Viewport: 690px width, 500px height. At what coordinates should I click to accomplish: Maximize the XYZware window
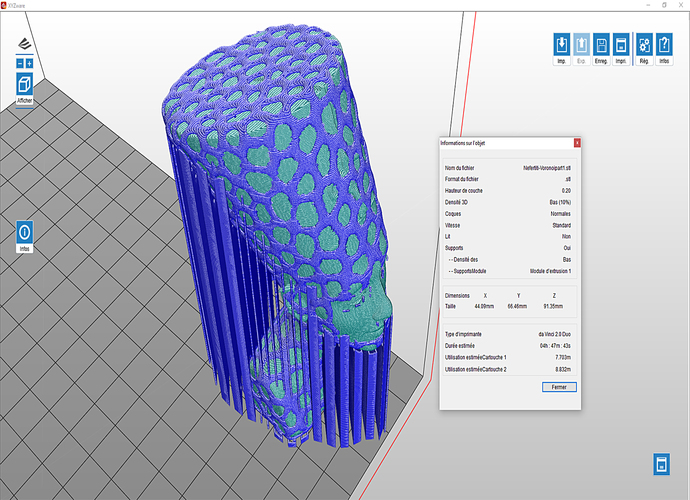click(664, 5)
